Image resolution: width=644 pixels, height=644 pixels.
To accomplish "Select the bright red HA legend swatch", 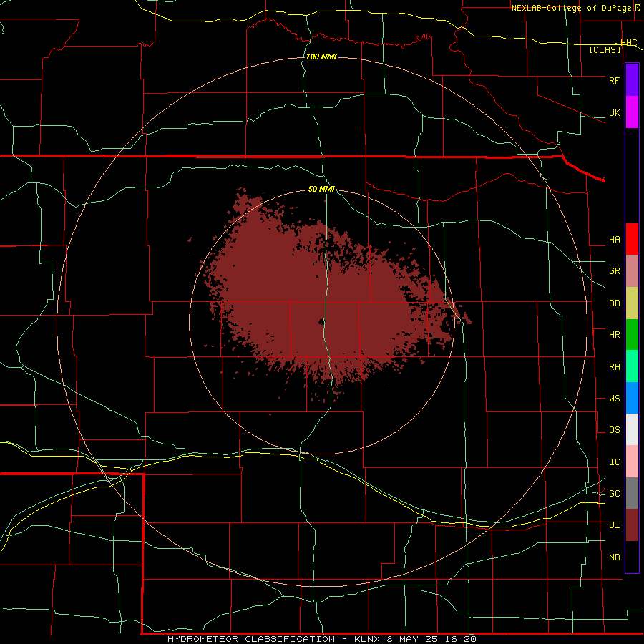I will (x=632, y=239).
